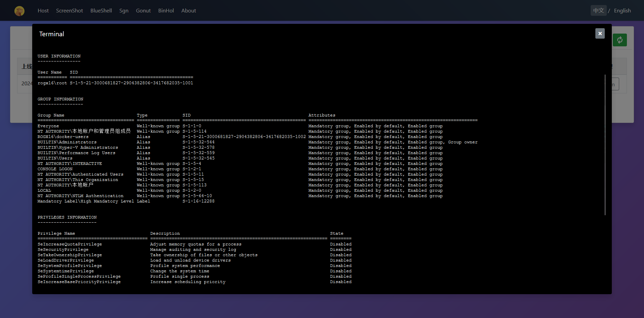The image size is (644, 318).
Task: Click BUILTIN\Administrators group name
Action: click(x=67, y=142)
